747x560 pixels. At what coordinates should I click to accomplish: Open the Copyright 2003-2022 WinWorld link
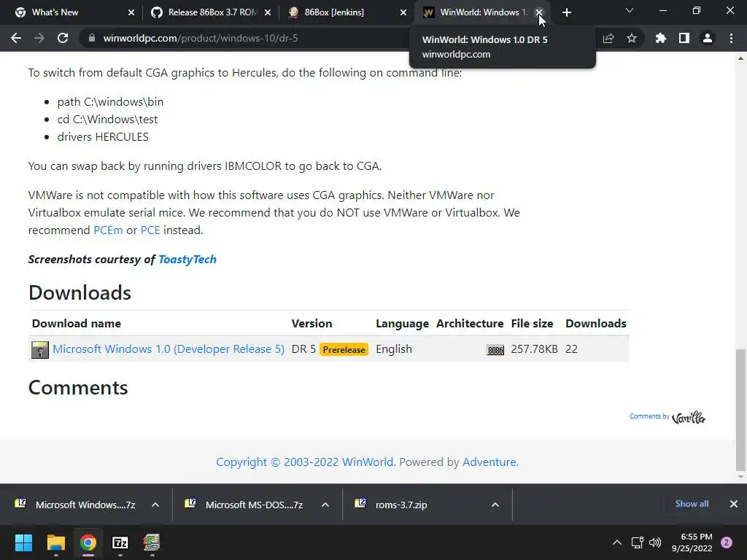click(305, 462)
